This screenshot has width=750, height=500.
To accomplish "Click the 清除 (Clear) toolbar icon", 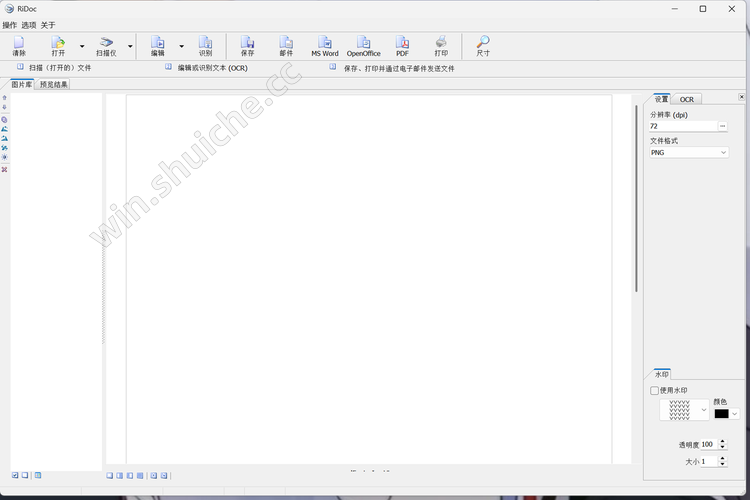I will coord(19,45).
